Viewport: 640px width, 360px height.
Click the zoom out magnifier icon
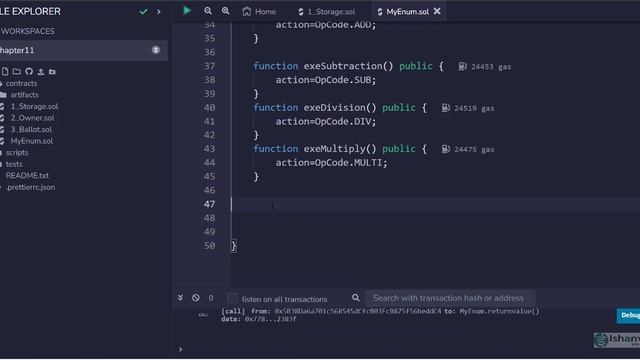point(208,11)
